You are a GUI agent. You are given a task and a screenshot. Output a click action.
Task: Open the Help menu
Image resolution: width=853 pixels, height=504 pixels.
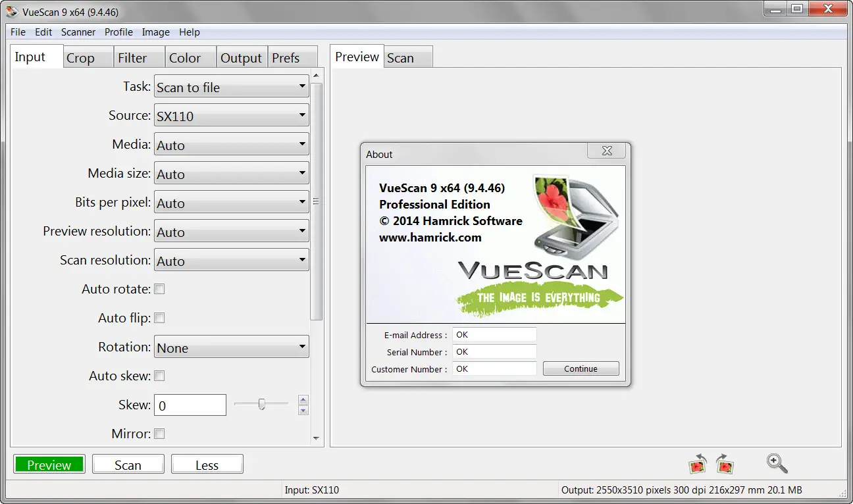tap(190, 32)
